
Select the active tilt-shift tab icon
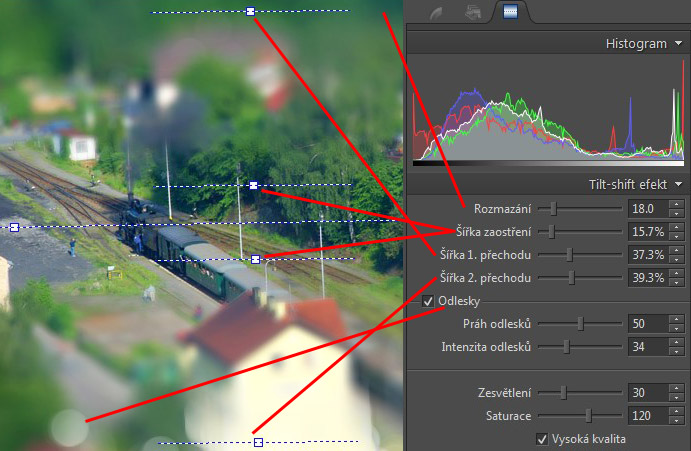point(510,12)
